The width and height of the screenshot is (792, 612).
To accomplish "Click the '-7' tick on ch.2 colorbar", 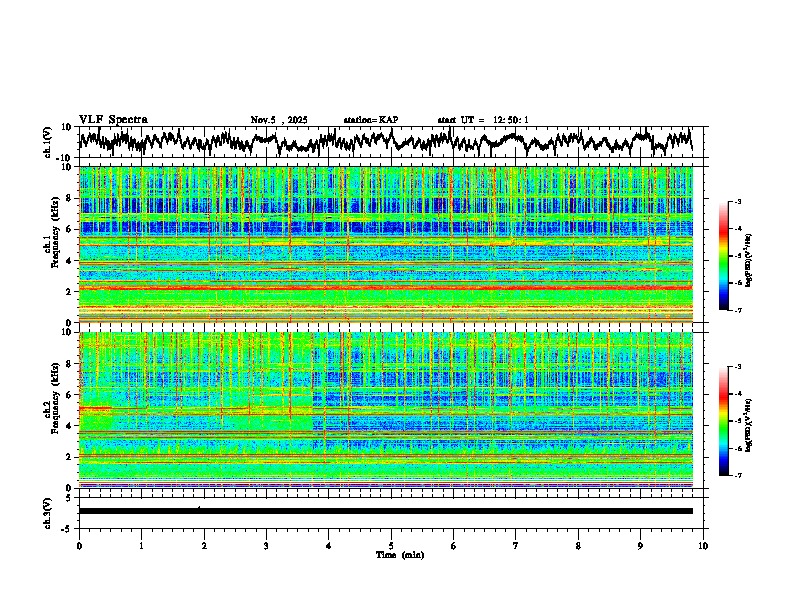I will click(x=738, y=475).
